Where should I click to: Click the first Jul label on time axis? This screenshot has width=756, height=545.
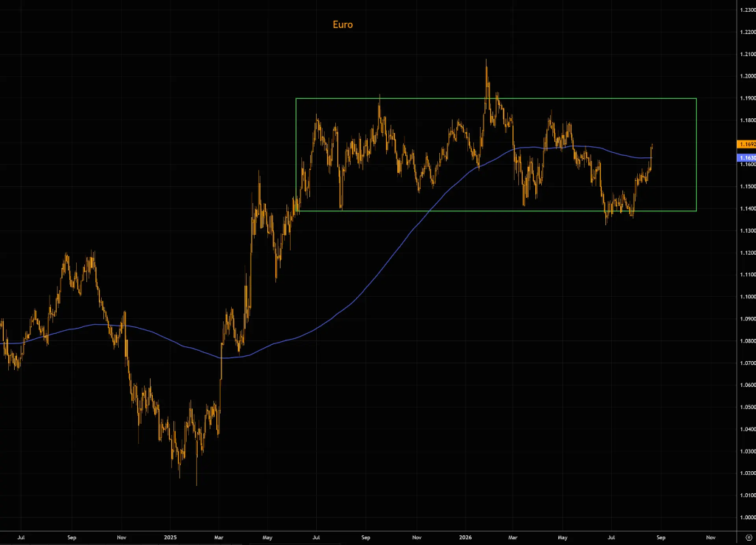point(21,538)
